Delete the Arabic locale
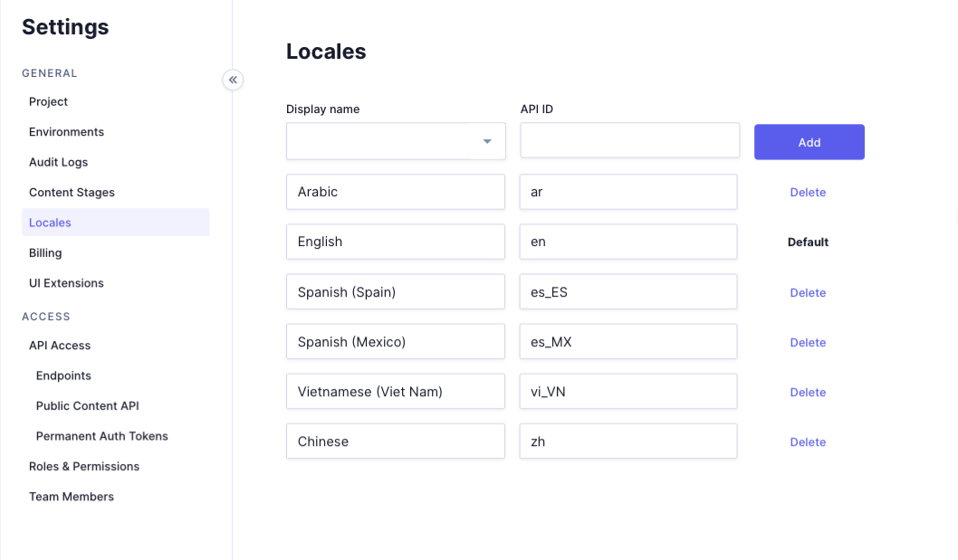The image size is (958, 560). tap(808, 193)
